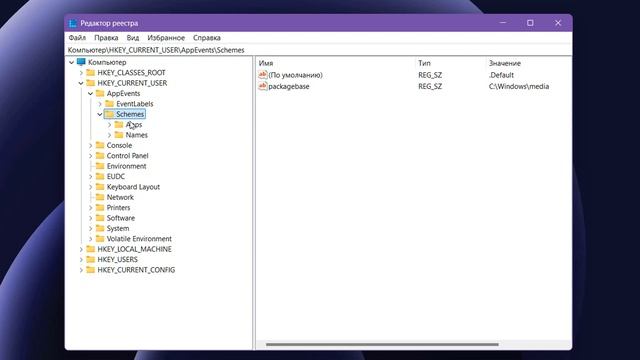Click the Environment folder icon
This screenshot has height=360, width=640.
(x=100, y=166)
